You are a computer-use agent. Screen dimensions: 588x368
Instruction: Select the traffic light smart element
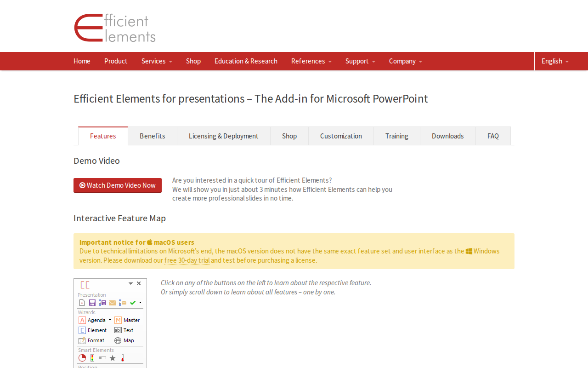pos(92,358)
